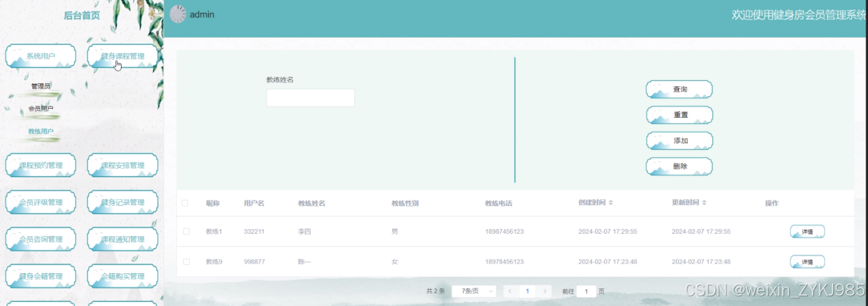Go to next page arrow
The image size is (868, 306).
tap(545, 291)
